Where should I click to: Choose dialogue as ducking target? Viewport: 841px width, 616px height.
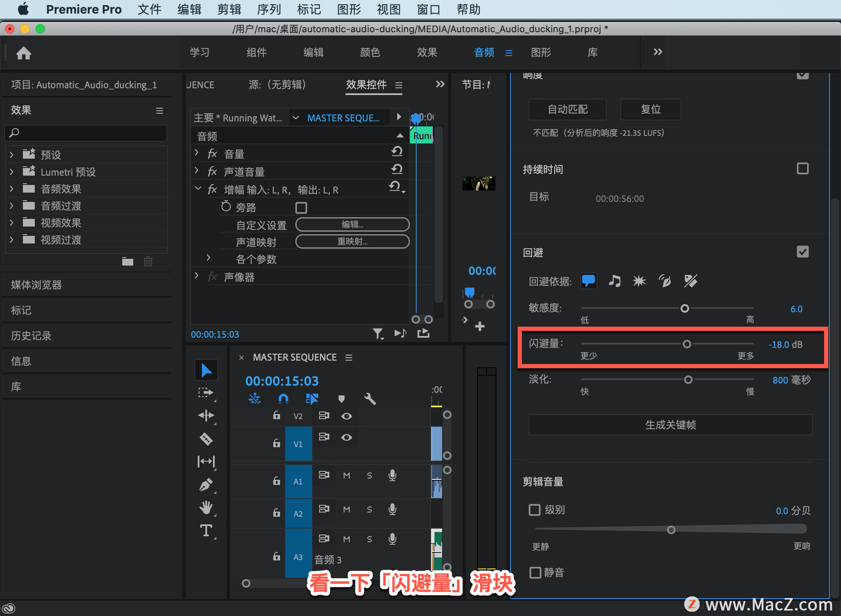pos(589,281)
